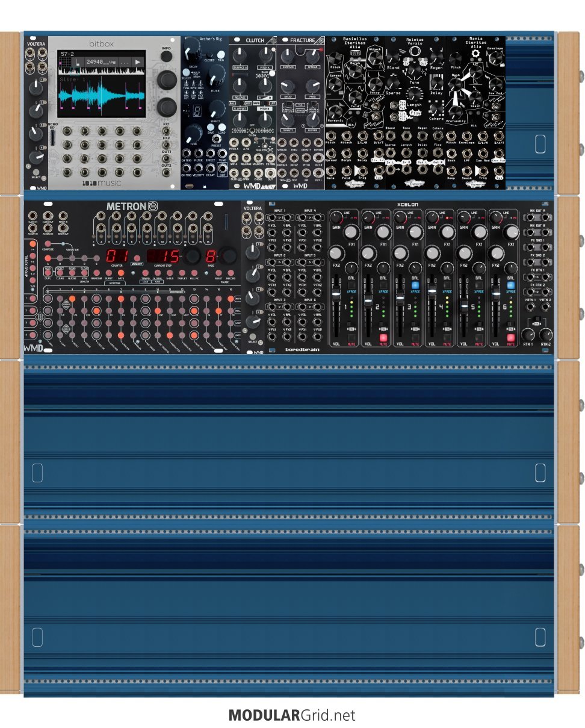The height and width of the screenshot is (728, 585).
Task: Click the Fold knob on Basimilus Iteritas
Action: coord(354,97)
